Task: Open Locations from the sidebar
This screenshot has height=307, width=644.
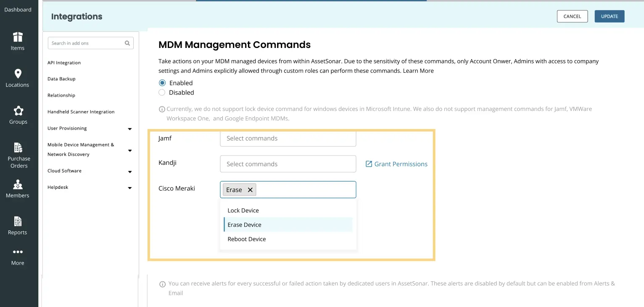Action: click(x=17, y=78)
